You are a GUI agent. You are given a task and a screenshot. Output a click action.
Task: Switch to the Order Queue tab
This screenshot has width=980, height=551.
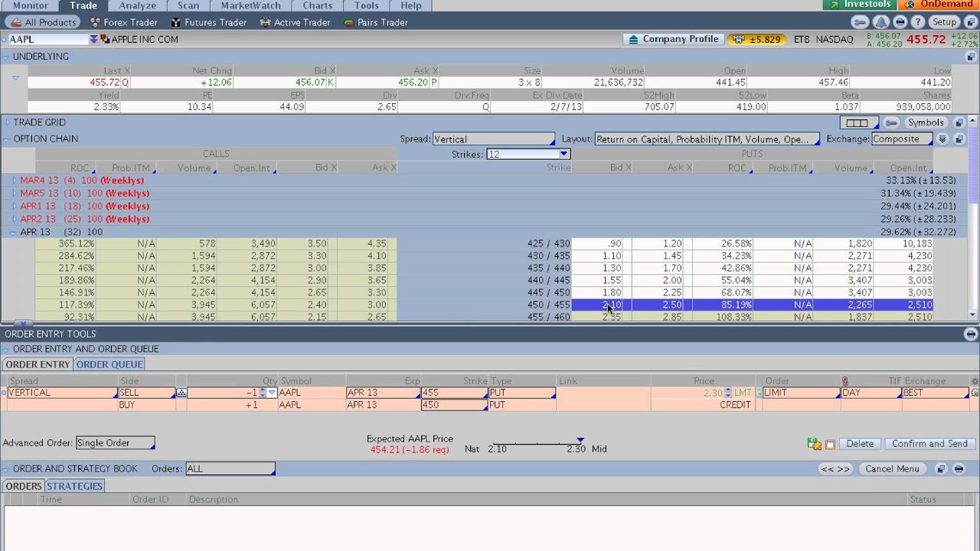click(109, 364)
